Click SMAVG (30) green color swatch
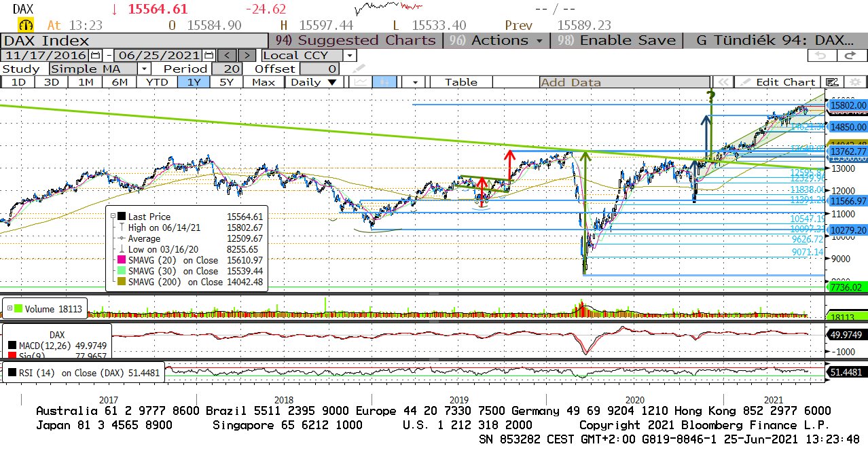Screen dimensions: 868x455 (x=122, y=270)
